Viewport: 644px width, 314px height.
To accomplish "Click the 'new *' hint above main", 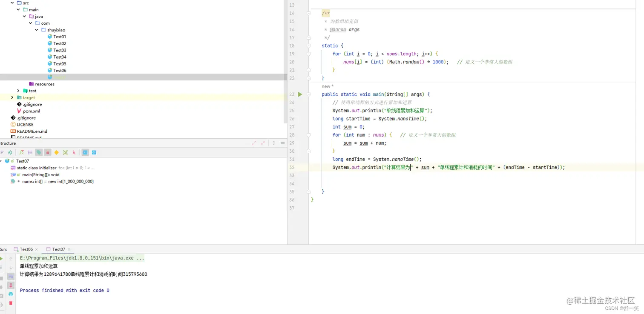I will (x=328, y=86).
